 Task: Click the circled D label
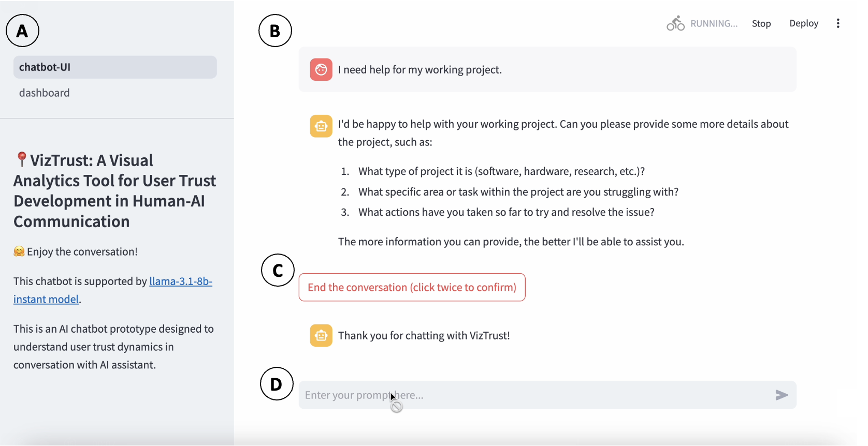276,384
